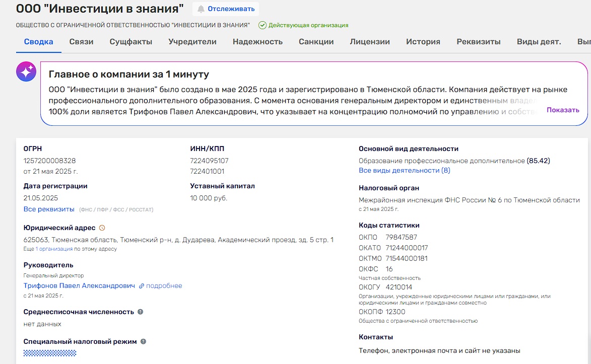Expand the company summary via Показать
591x364 pixels.
(x=564, y=109)
